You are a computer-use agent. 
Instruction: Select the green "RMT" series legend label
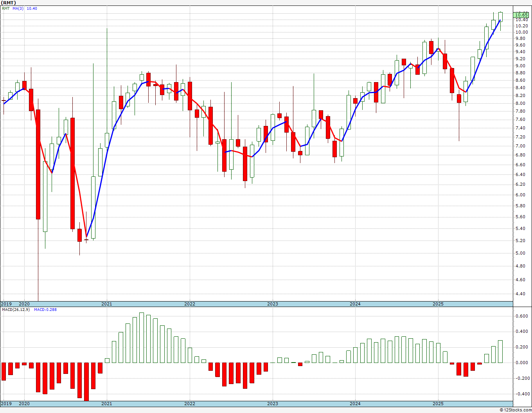point(6,8)
